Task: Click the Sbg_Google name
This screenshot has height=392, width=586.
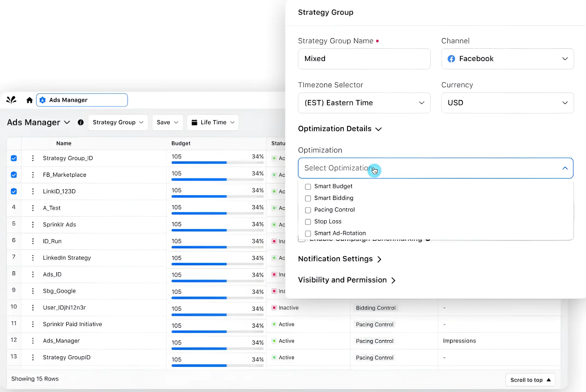Action: [x=59, y=291]
